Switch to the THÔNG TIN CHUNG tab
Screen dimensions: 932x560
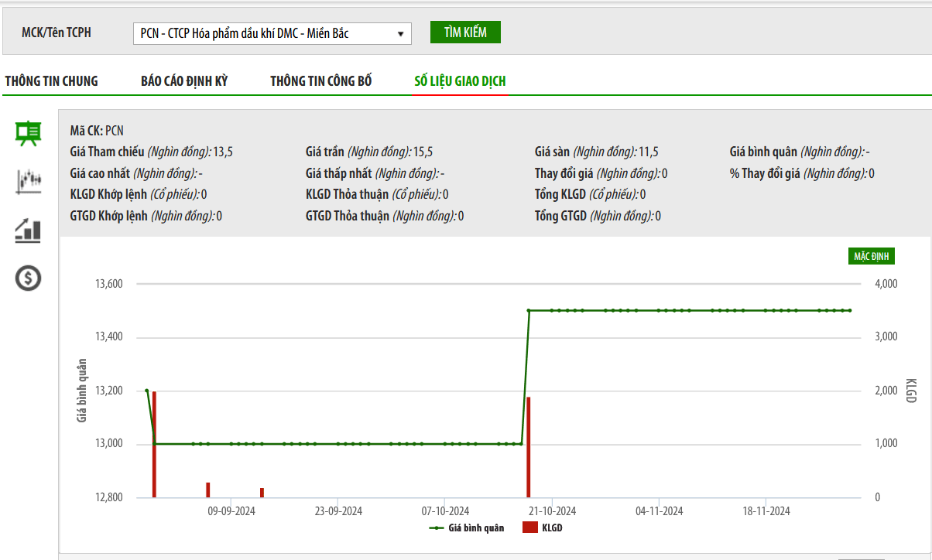pyautogui.click(x=52, y=81)
